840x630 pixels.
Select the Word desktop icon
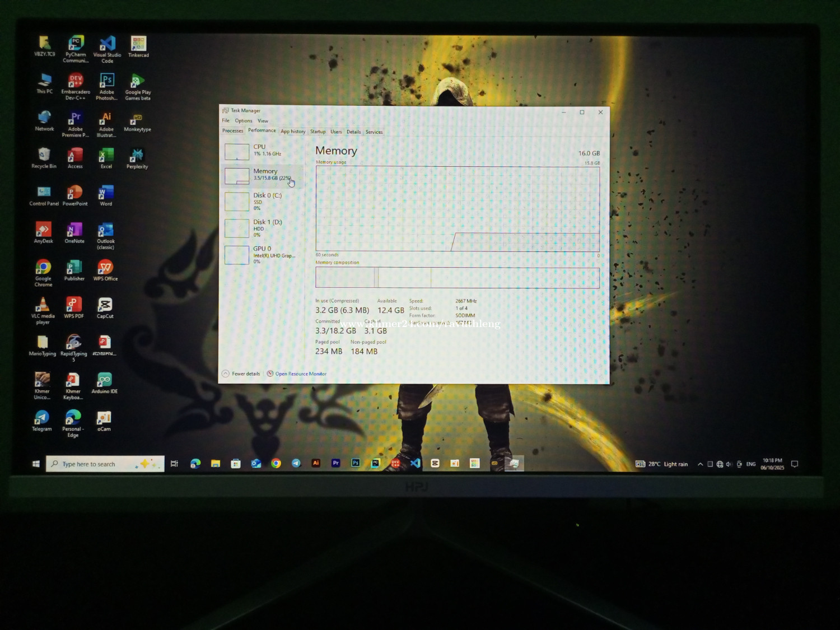106,196
